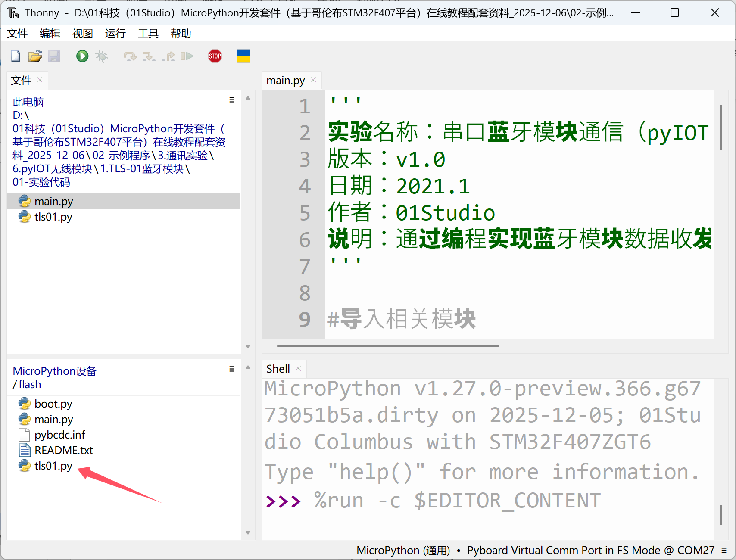Close the main.py editor tab
Image resolution: width=736 pixels, height=560 pixels.
pos(313,80)
